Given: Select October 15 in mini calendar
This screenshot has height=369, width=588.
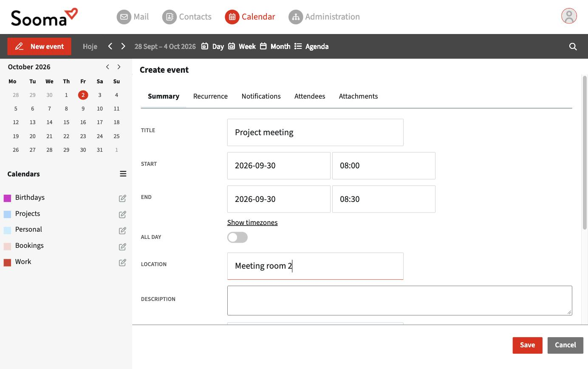Looking at the screenshot, I should pyautogui.click(x=66, y=122).
